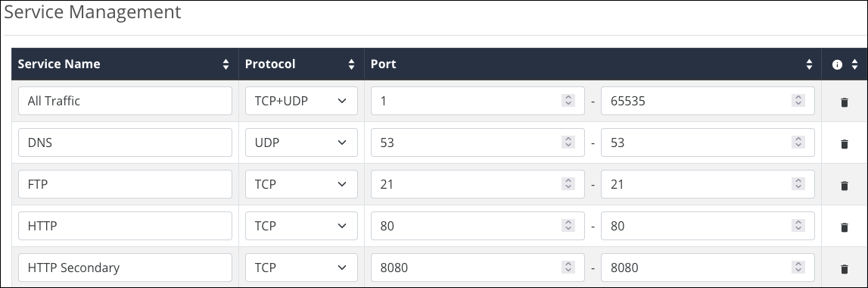Screen dimensions: 868x288
Task: Delete the DNS service entry
Action: click(x=845, y=144)
